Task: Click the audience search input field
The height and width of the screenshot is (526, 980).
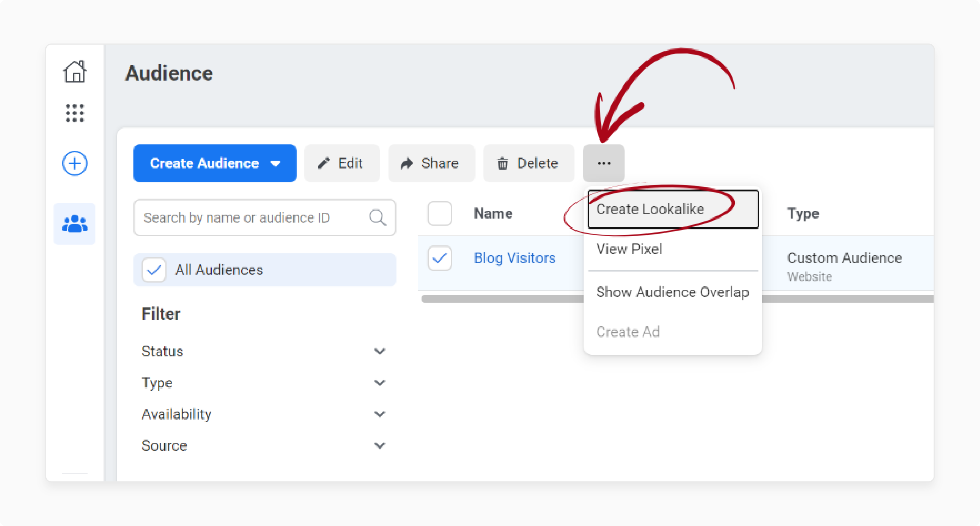Action: [259, 216]
